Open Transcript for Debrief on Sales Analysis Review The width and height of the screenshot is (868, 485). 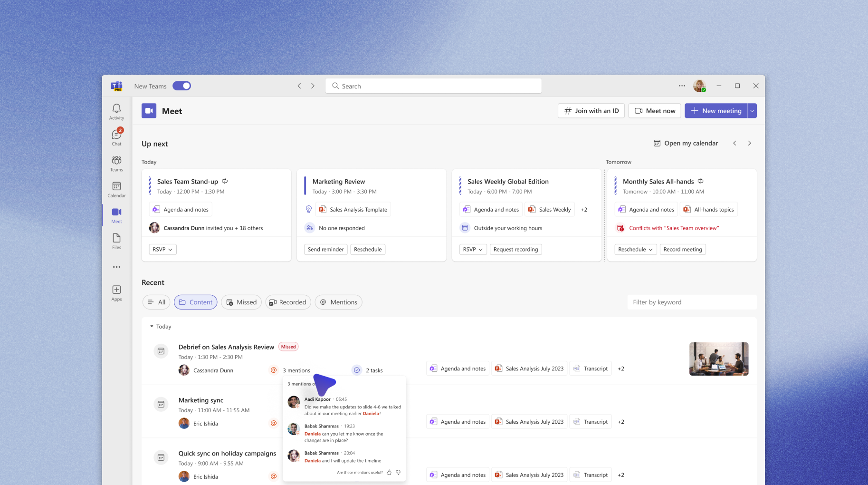click(591, 369)
